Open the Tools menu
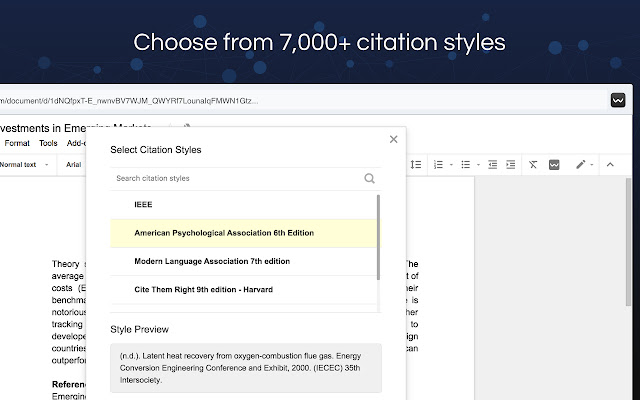 [48, 143]
